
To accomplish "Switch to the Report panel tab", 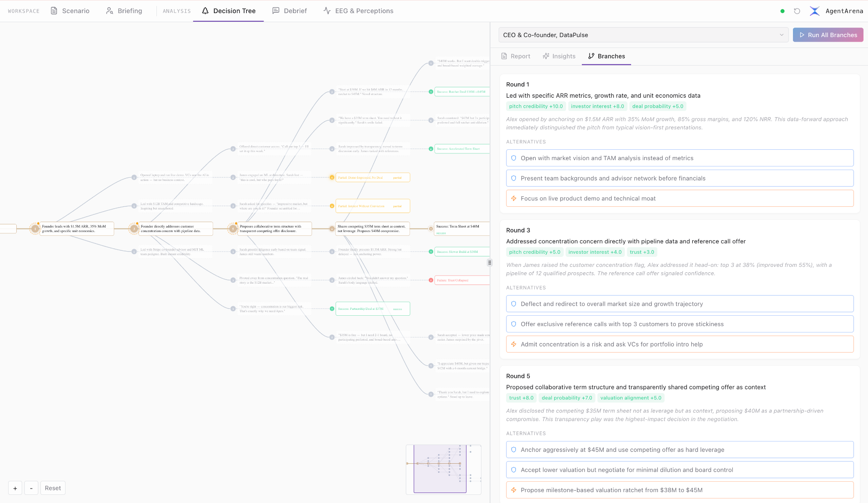I will click(516, 56).
